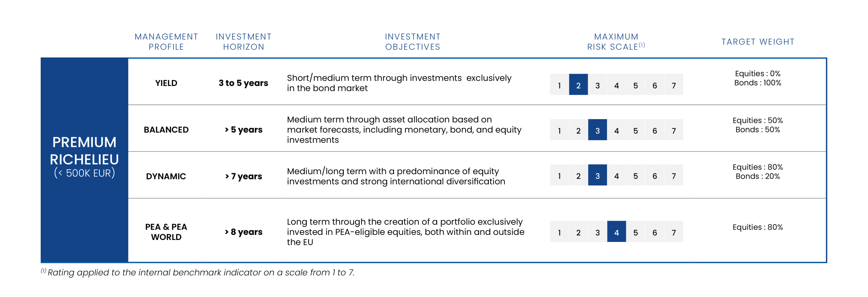Select the YIELD management profile
The height and width of the screenshot is (297, 868).
[x=166, y=83]
